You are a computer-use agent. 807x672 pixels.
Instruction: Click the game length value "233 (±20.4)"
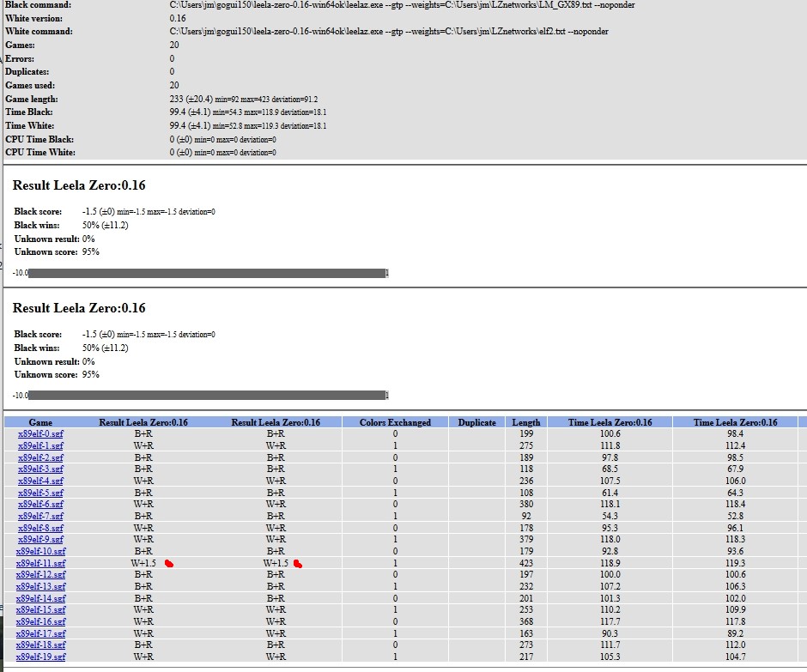pyautogui.click(x=191, y=99)
